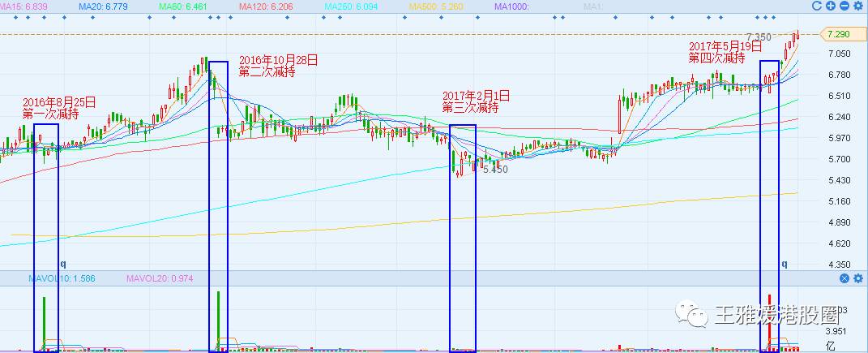The image size is (868, 353).
Task: Click the q marker beside the 4.350 label
Action: (785, 265)
